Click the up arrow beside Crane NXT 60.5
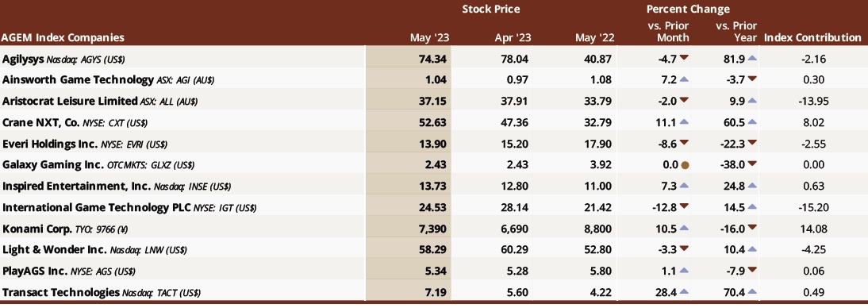The height and width of the screenshot is (308, 868). coord(753,122)
